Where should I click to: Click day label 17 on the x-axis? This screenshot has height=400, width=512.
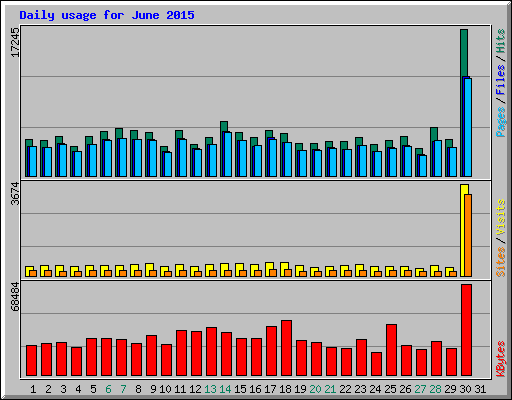pos(270,389)
